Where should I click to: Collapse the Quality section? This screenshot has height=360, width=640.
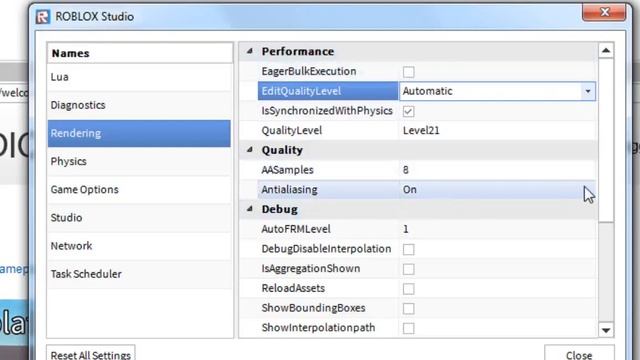(x=249, y=150)
